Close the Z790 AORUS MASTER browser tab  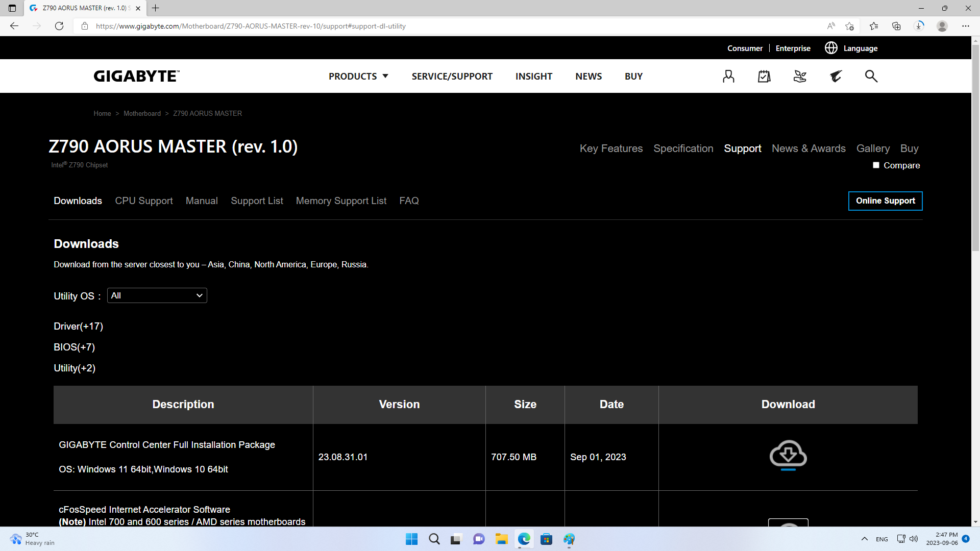click(138, 8)
